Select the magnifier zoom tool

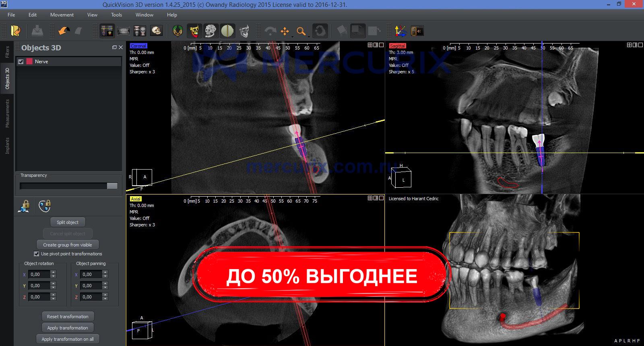(x=301, y=31)
